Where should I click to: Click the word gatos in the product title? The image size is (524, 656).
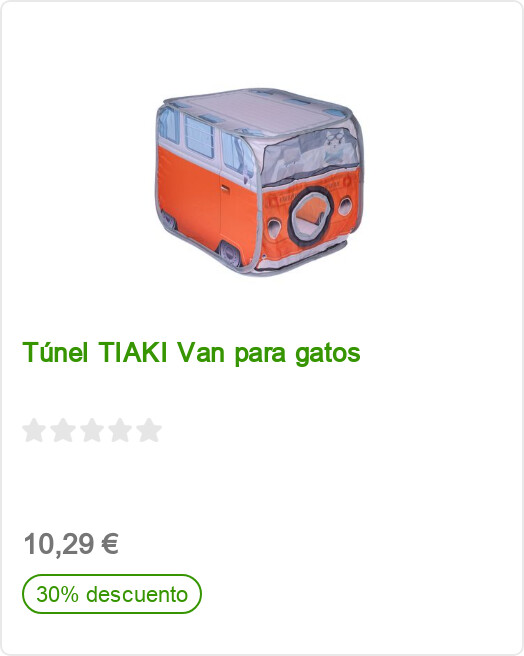tap(328, 354)
